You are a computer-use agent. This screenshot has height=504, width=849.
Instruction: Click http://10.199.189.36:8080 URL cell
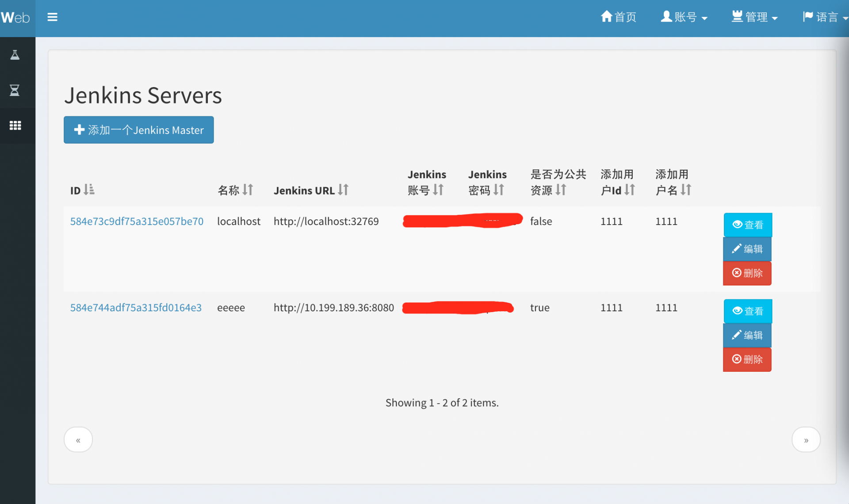[333, 307]
